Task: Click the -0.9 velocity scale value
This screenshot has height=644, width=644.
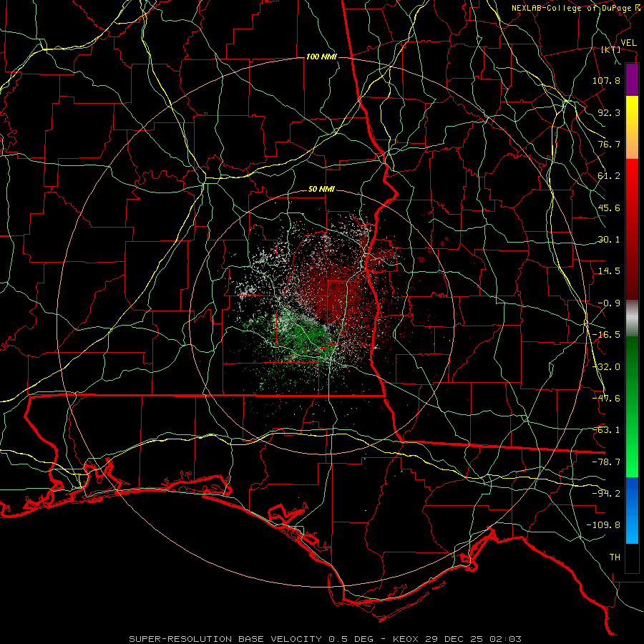Action: (609, 303)
